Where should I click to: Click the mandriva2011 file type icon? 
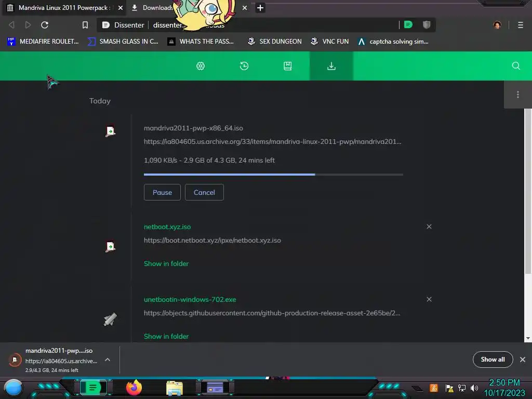tap(110, 131)
